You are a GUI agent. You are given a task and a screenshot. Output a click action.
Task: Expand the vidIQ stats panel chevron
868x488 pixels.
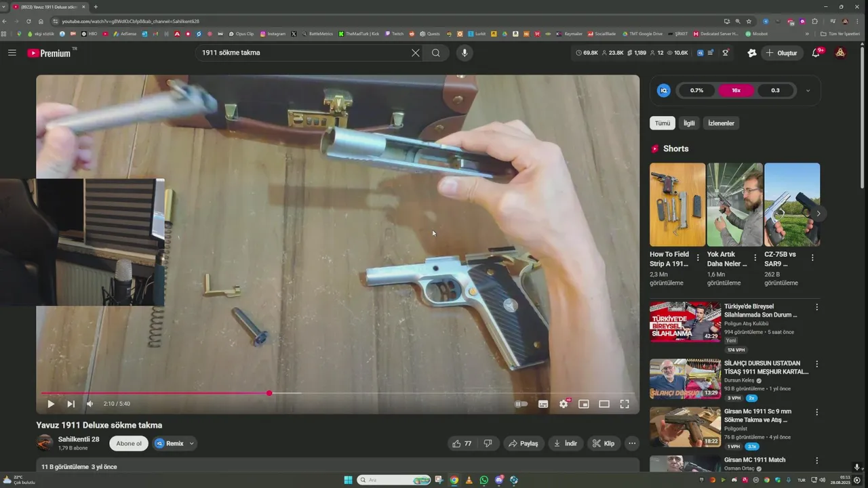(x=808, y=90)
